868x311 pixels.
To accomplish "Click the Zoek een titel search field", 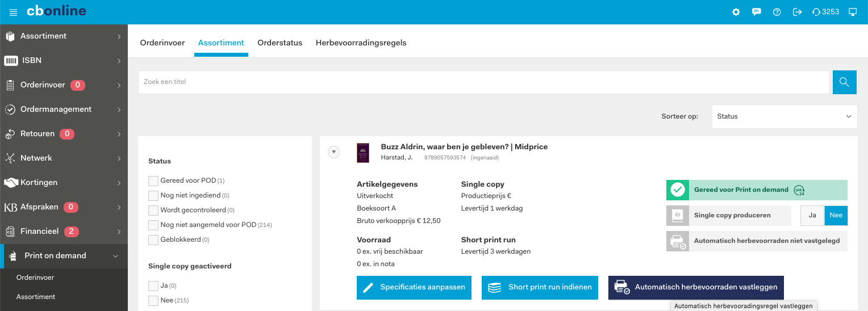I will pyautogui.click(x=483, y=82).
